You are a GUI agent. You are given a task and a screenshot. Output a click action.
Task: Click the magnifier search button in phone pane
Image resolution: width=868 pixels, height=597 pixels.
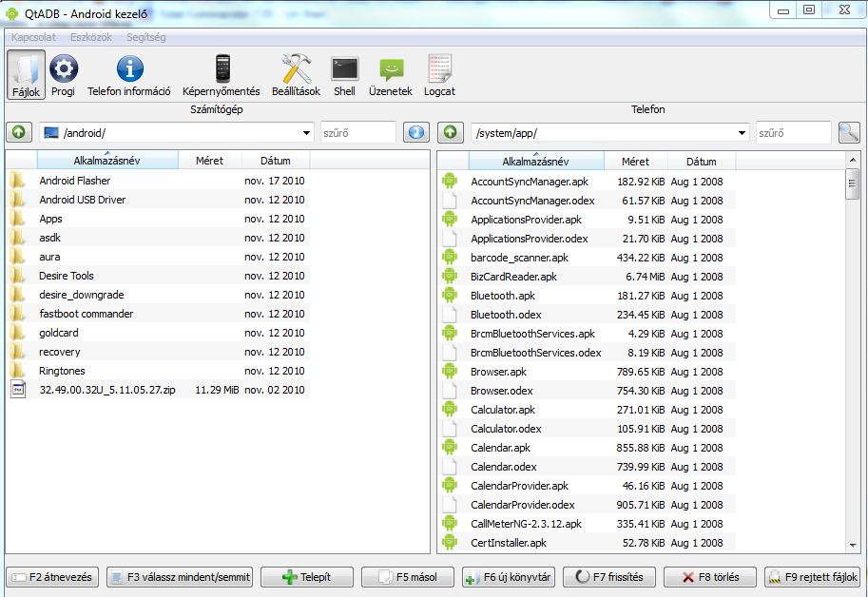[x=849, y=132]
